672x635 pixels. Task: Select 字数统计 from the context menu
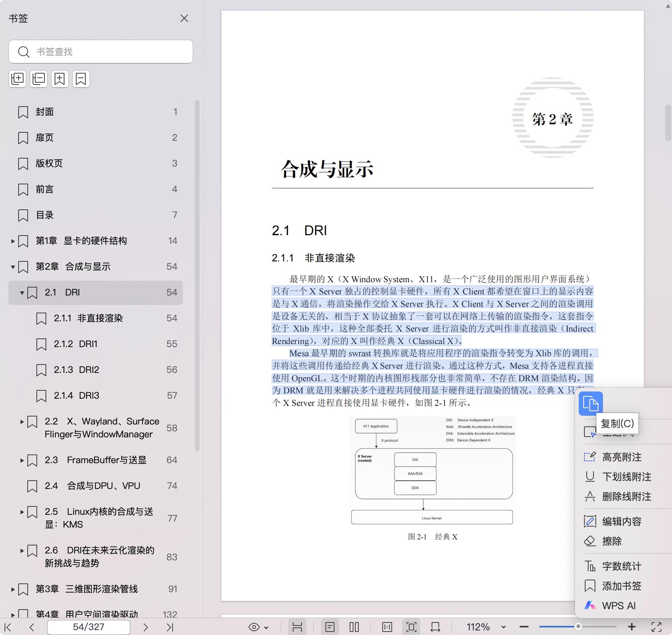(x=621, y=566)
